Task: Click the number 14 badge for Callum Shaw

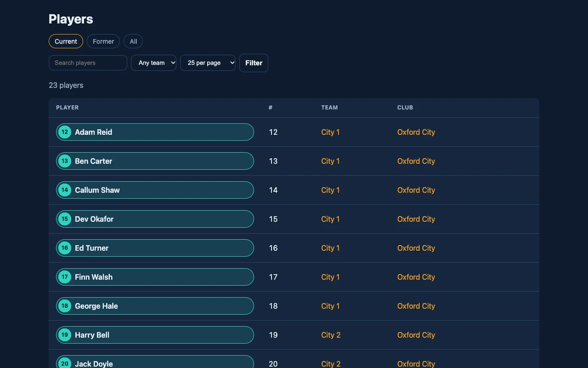Action: pyautogui.click(x=65, y=190)
